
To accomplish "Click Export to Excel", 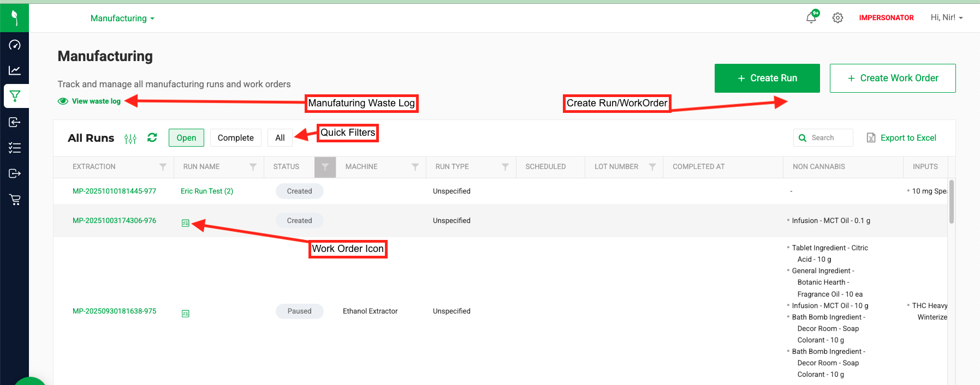I will [x=908, y=138].
